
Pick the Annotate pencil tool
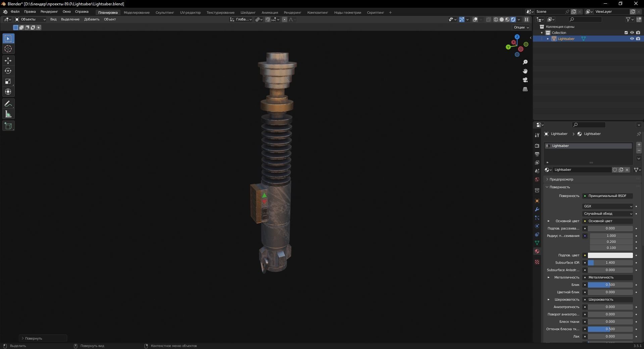point(8,104)
